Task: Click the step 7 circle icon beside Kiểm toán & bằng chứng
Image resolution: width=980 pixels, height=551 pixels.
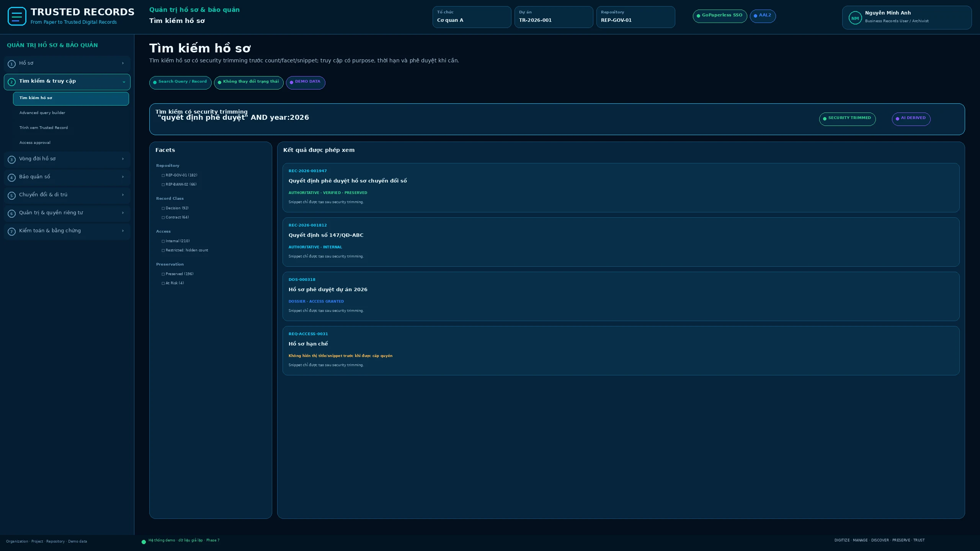Action: tap(11, 231)
